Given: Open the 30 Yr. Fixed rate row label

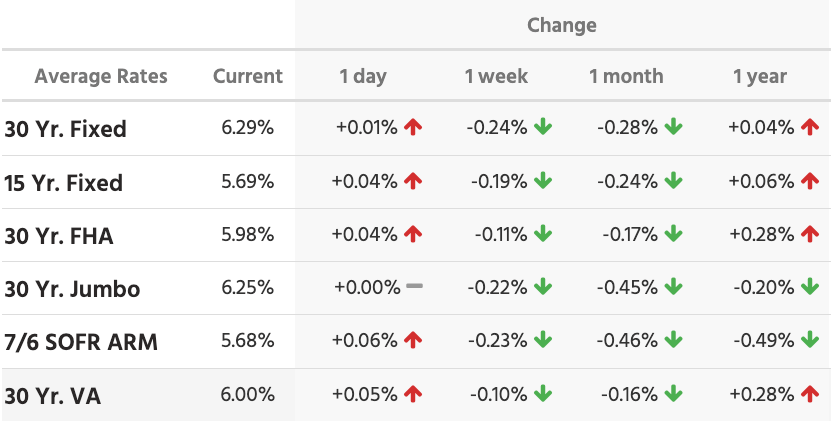Looking at the screenshot, I should [66, 129].
